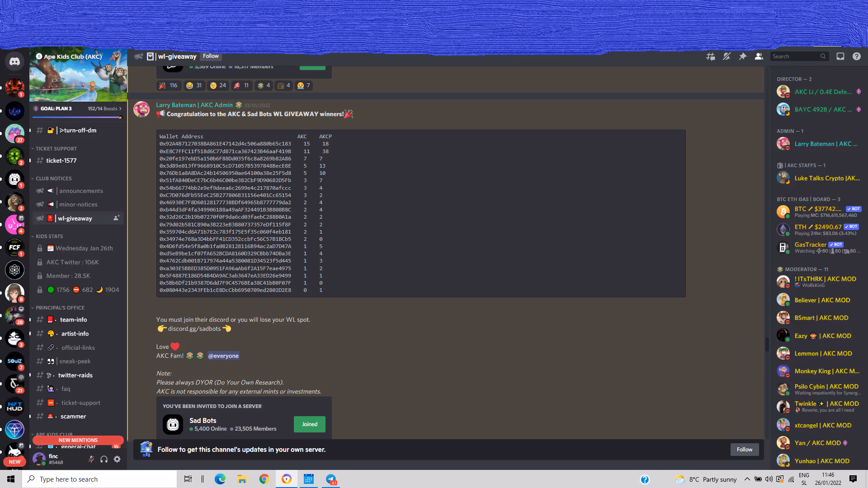This screenshot has height=488, width=868.
Task: Click the Discord search field
Action: (796, 56)
